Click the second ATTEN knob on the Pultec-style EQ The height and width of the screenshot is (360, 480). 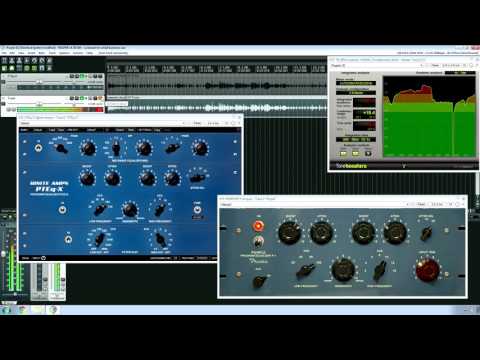[395, 233]
